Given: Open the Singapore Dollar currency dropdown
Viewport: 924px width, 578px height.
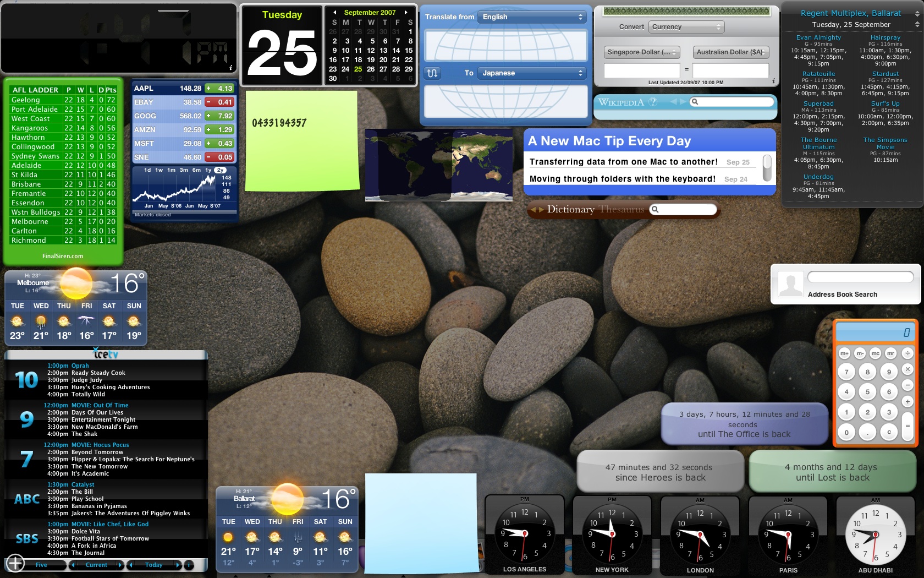Looking at the screenshot, I should pyautogui.click(x=642, y=52).
